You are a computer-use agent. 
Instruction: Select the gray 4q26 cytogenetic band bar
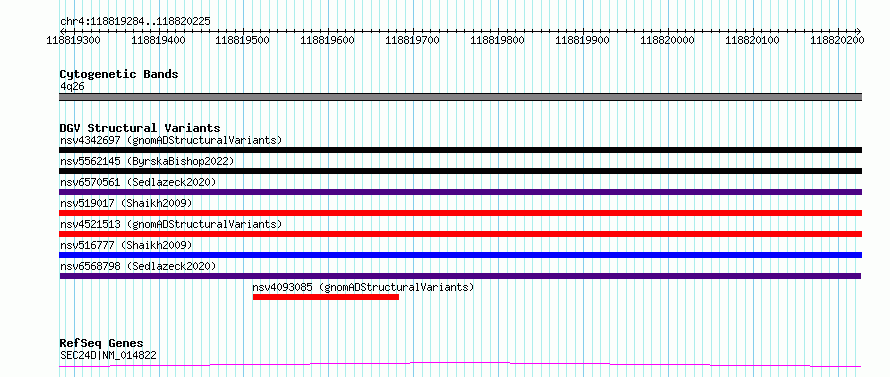pyautogui.click(x=460, y=97)
